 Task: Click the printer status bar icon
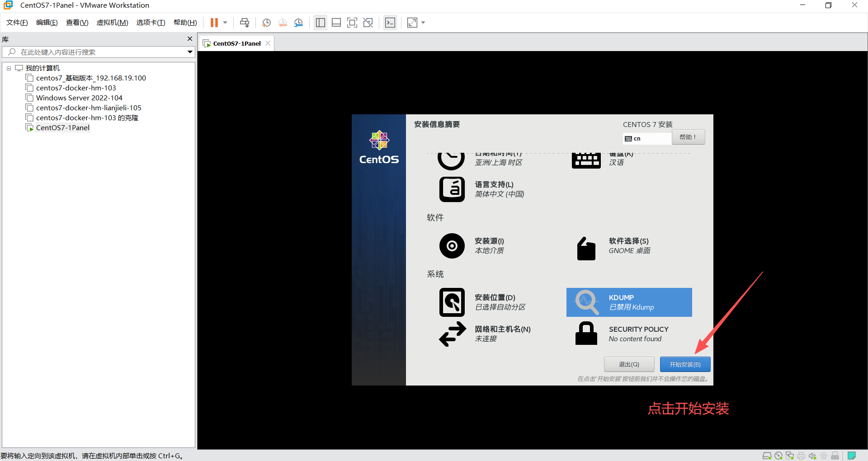[801, 456]
